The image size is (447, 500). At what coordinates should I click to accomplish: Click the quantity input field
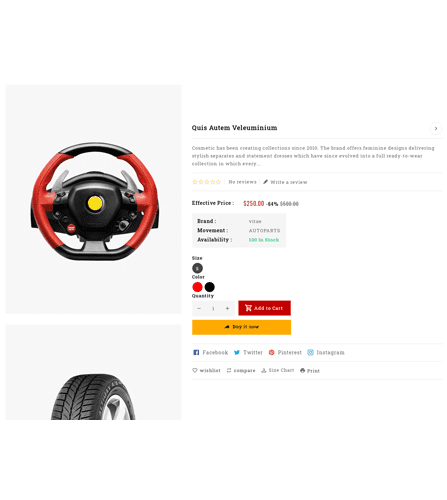coord(213,308)
